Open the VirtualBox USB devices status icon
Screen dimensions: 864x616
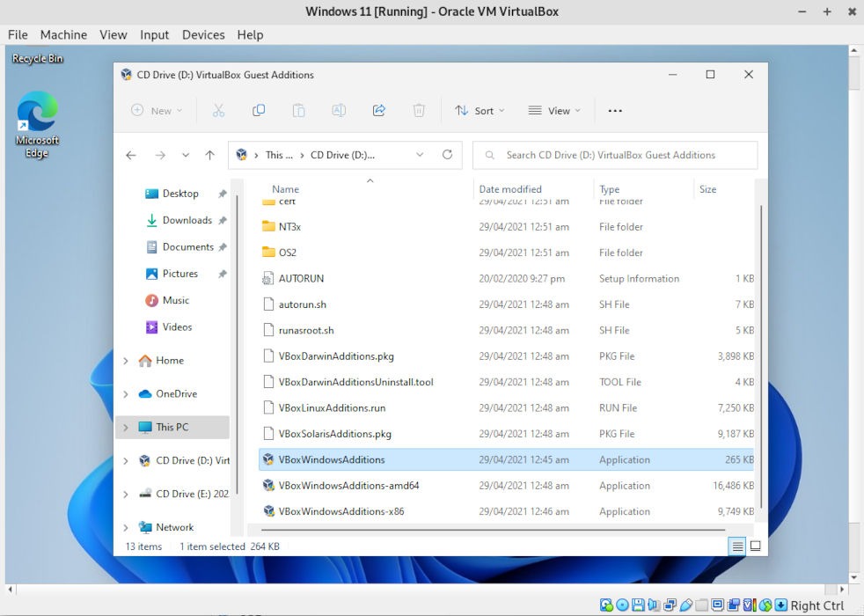(686, 605)
